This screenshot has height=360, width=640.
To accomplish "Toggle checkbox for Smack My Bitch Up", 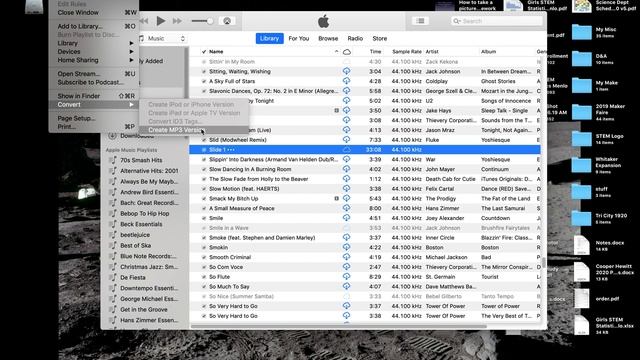I will click(204, 199).
